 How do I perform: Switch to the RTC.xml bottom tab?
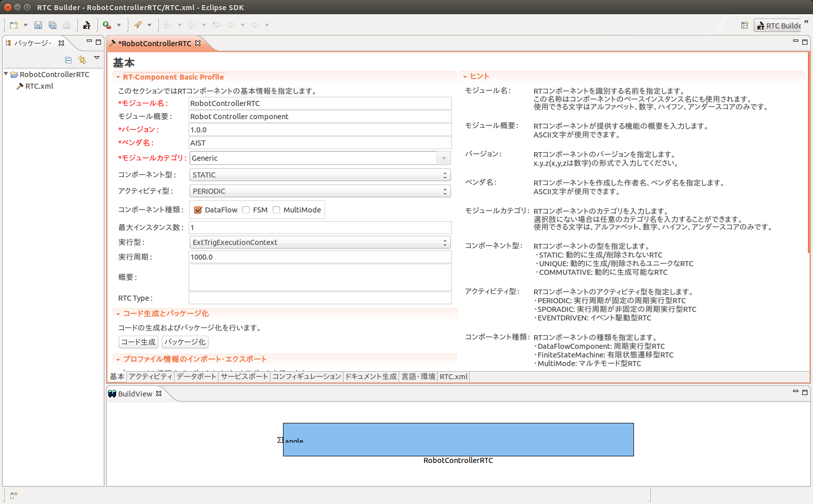tap(453, 377)
